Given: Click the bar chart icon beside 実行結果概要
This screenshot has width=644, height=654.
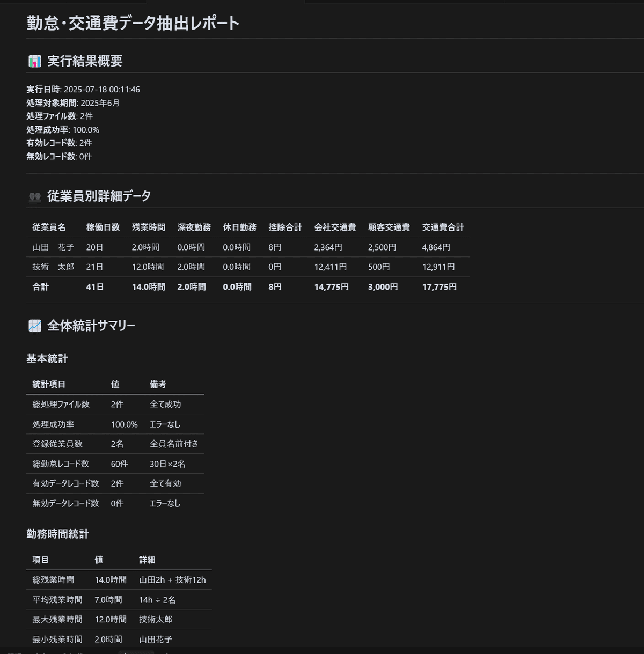Looking at the screenshot, I should (34, 61).
